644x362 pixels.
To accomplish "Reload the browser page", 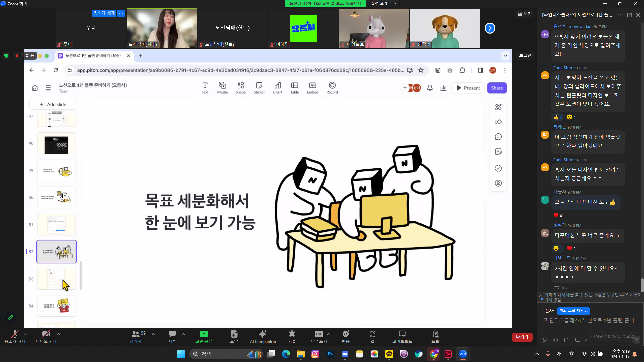I will point(56,70).
